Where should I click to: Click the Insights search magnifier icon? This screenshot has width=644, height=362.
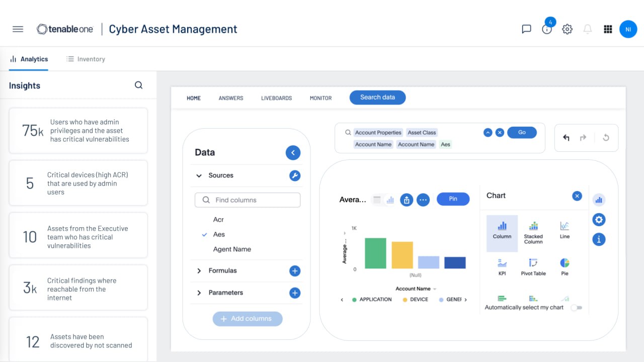(x=139, y=85)
